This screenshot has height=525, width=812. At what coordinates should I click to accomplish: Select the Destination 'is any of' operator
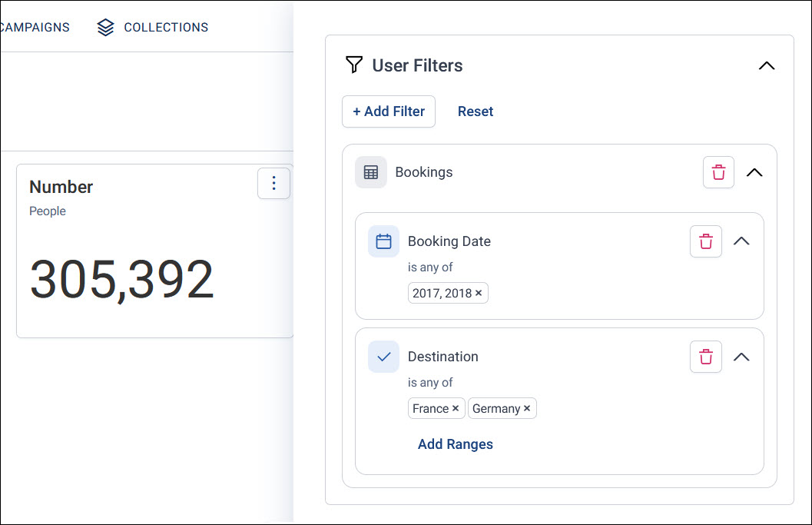click(430, 383)
